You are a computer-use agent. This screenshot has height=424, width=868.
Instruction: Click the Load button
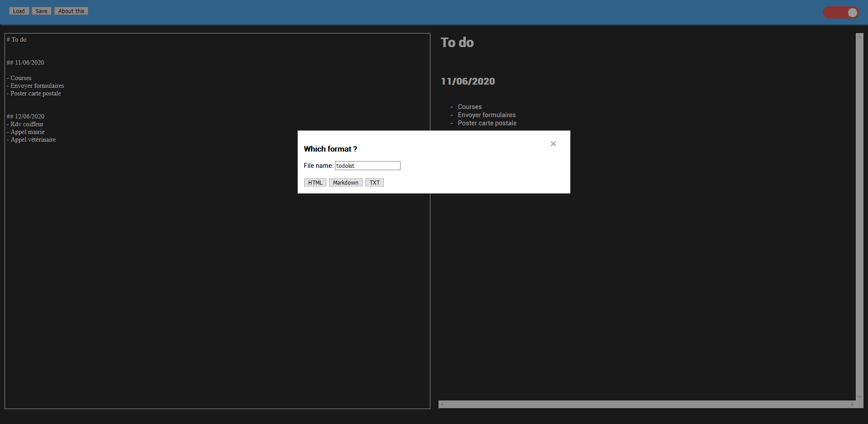19,11
